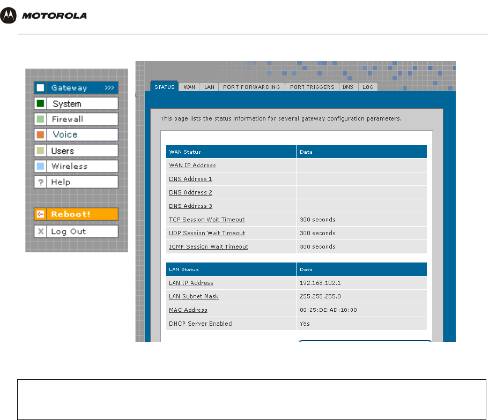
Task: Open the LAN IP Address link
Action: coord(191,283)
